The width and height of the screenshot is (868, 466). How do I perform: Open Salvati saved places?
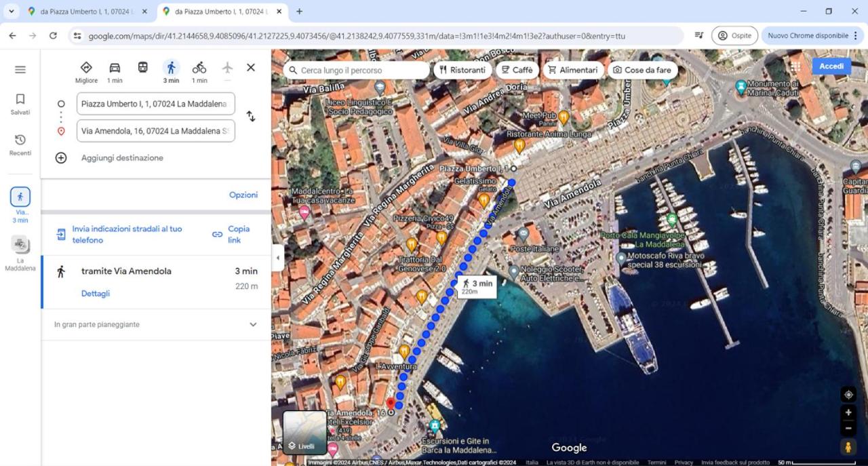tap(20, 104)
